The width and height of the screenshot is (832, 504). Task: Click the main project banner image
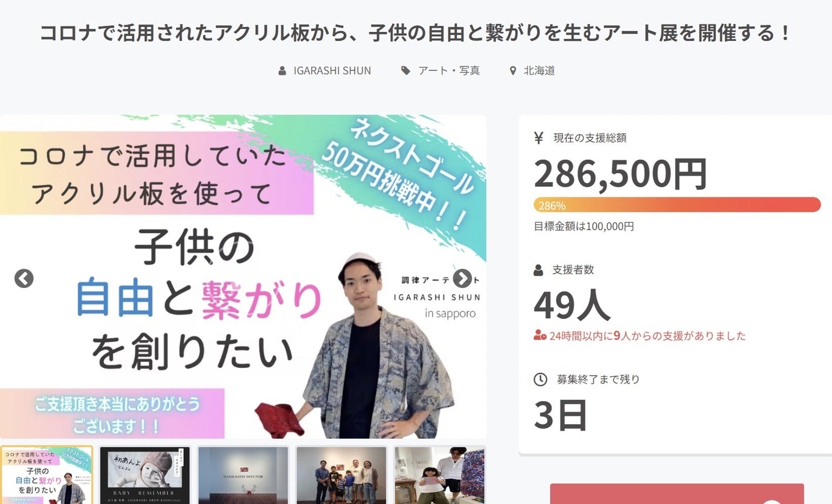point(243,277)
